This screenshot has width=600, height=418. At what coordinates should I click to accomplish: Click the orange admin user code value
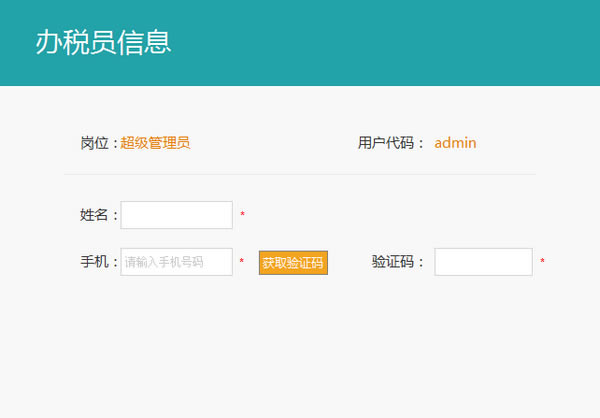pyautogui.click(x=455, y=143)
